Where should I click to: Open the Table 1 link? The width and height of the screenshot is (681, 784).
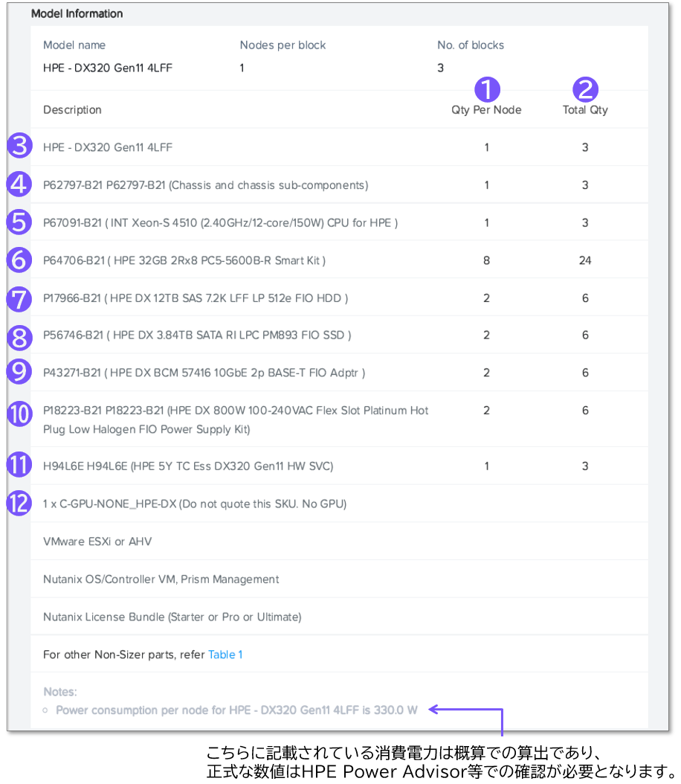pyautogui.click(x=225, y=655)
